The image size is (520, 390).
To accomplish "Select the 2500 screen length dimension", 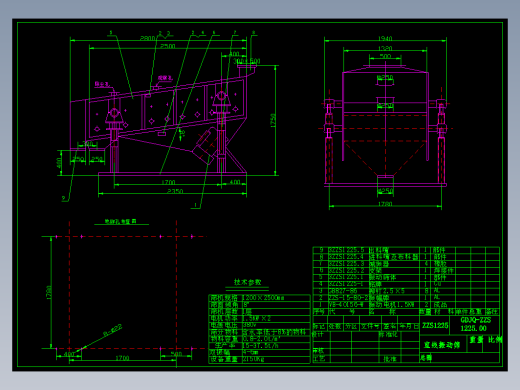I will pos(168,46).
